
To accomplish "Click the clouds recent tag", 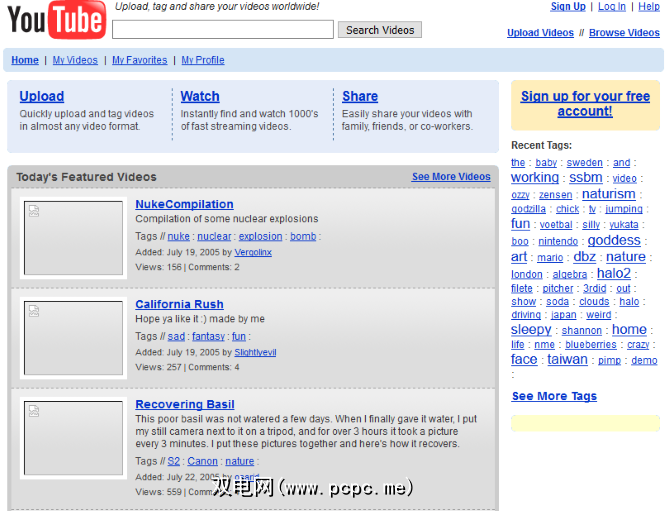I will 594,302.
